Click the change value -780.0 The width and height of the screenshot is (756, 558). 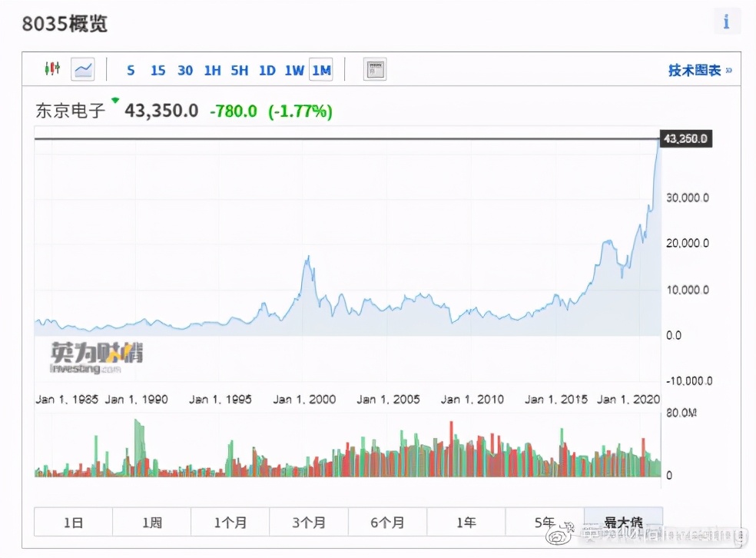[234, 111]
